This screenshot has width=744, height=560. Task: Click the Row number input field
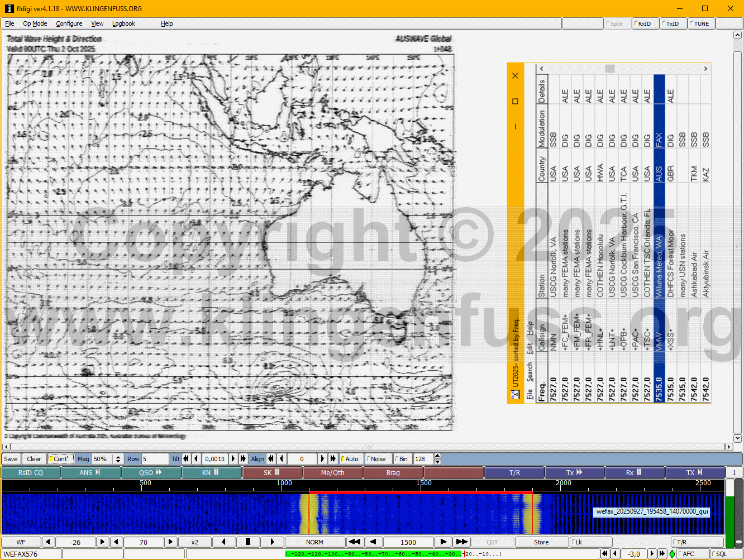pos(154,459)
